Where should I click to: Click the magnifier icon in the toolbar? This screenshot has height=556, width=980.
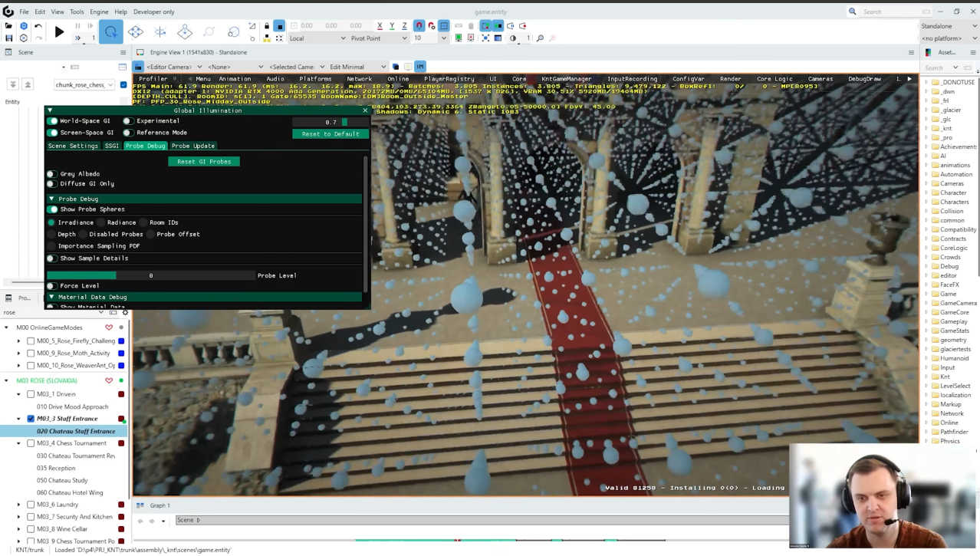tap(541, 38)
